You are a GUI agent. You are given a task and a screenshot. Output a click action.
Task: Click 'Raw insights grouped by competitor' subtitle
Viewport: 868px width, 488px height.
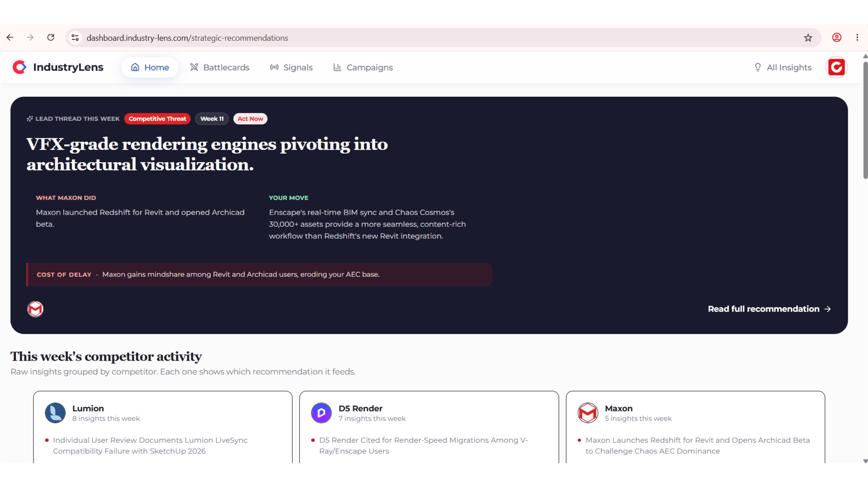tap(183, 372)
